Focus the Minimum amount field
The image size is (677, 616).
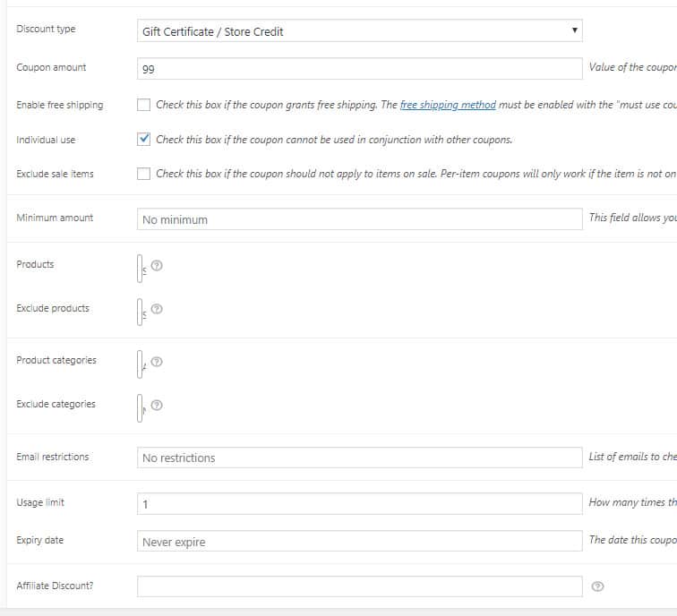pyautogui.click(x=359, y=219)
